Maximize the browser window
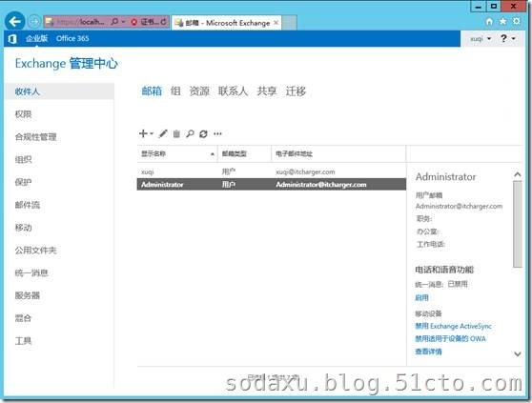532x403 pixels. (x=494, y=7)
